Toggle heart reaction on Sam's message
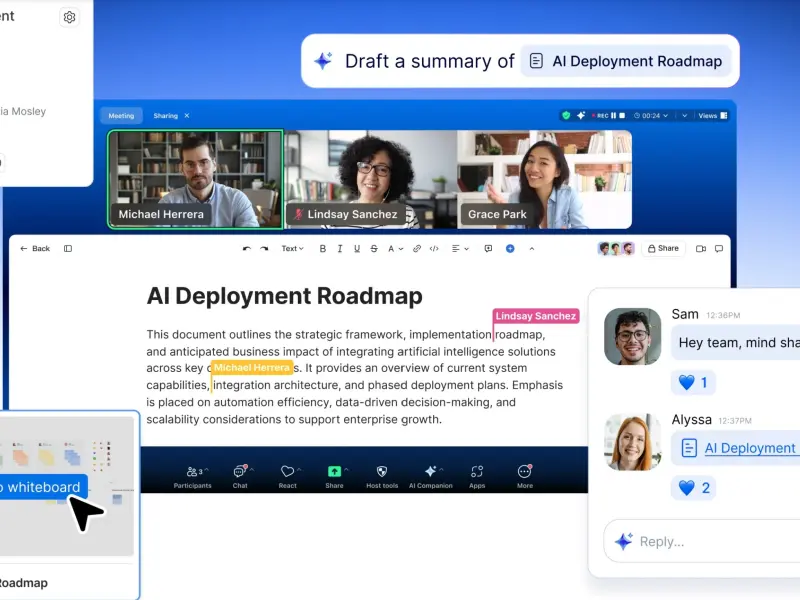Viewport: 800px width, 600px height. (693, 382)
